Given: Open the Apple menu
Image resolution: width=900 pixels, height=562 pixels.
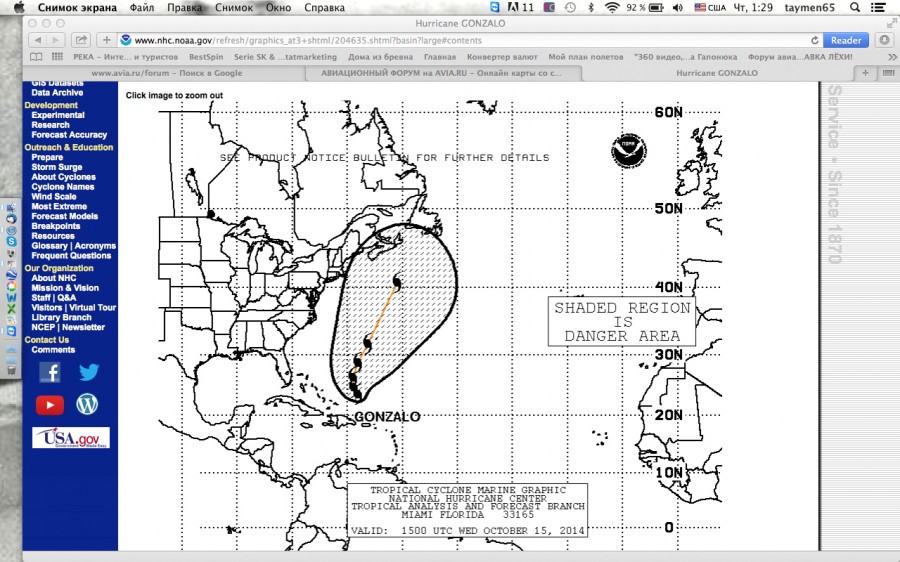Looking at the screenshot, I should [x=19, y=7].
